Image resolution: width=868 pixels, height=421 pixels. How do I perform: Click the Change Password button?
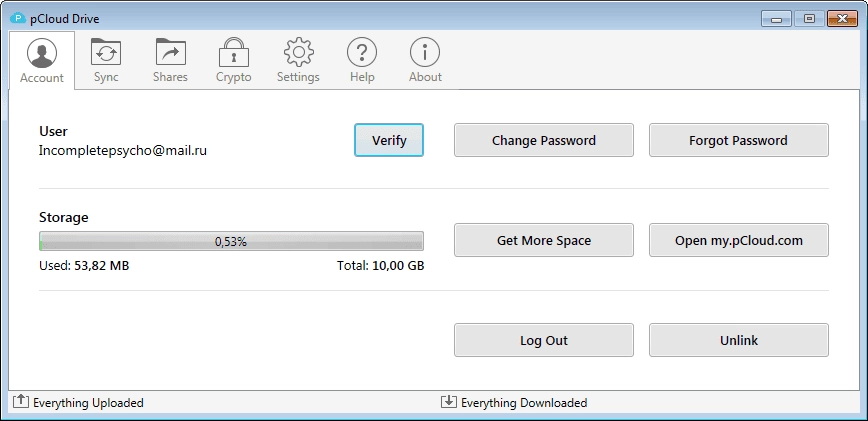544,140
